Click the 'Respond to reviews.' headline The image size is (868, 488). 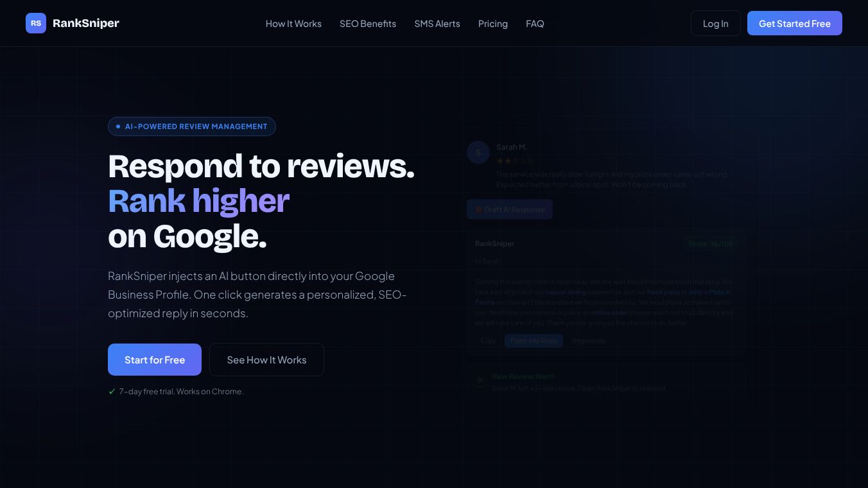(261, 166)
